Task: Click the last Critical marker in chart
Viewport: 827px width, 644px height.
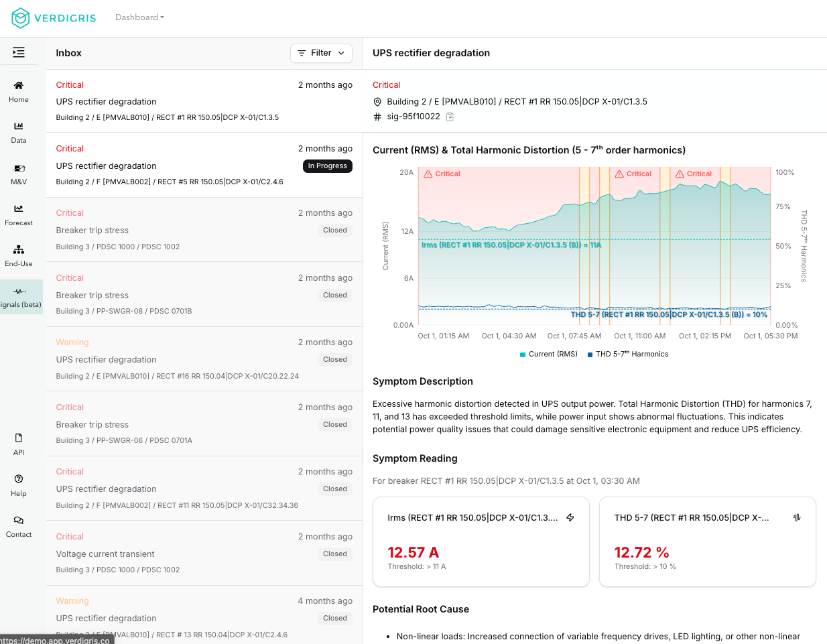Action: (694, 174)
